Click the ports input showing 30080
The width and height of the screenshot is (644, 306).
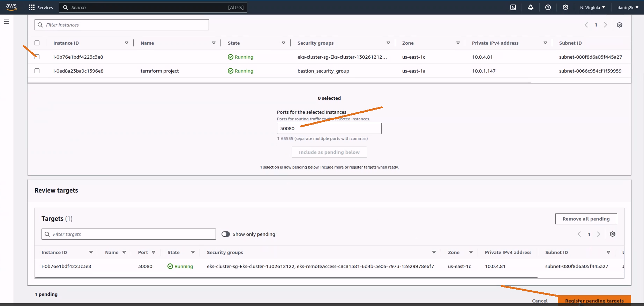tap(329, 128)
